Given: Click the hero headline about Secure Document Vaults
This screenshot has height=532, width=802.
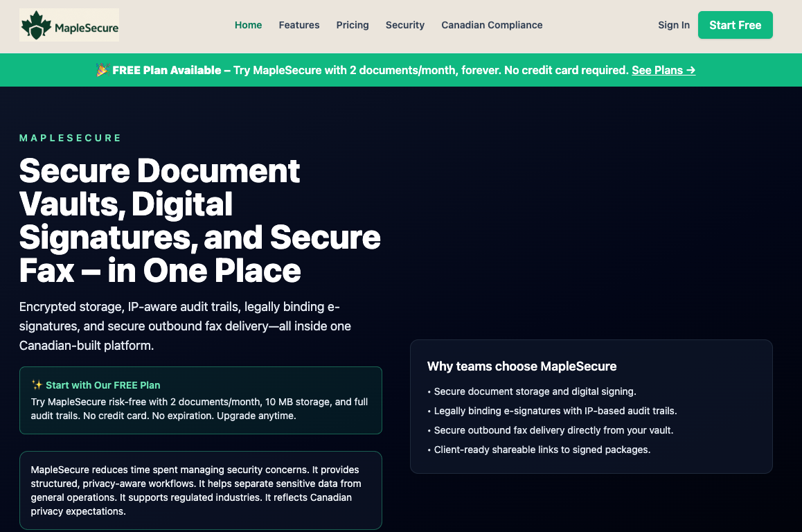Looking at the screenshot, I should click(x=201, y=222).
